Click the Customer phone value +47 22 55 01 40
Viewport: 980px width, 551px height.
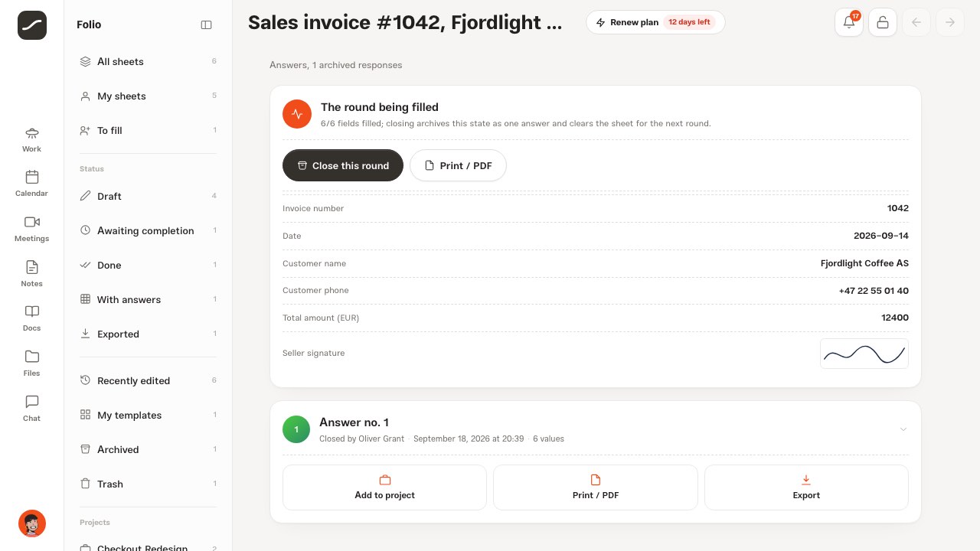coord(874,291)
